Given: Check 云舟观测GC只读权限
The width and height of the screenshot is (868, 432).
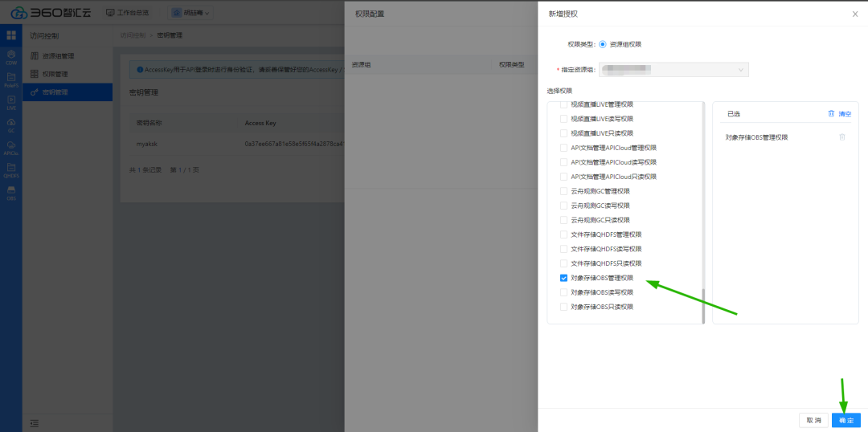Looking at the screenshot, I should (563, 219).
